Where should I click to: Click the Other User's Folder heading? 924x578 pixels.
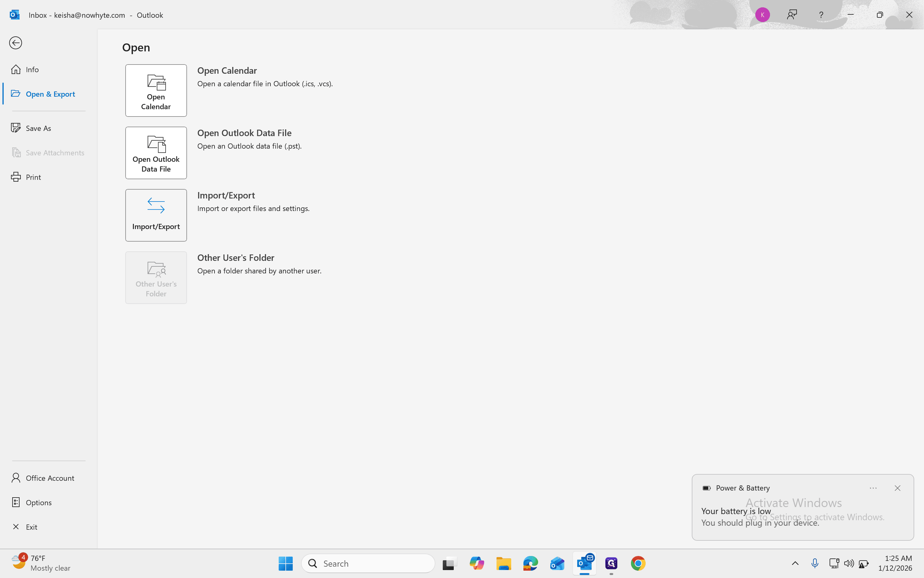pos(236,258)
